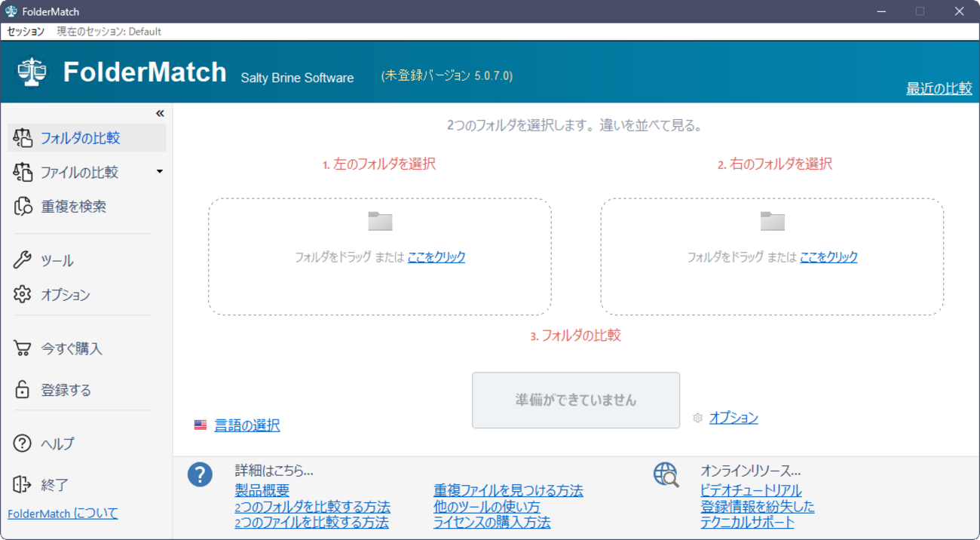Image resolution: width=980 pixels, height=540 pixels.
Task: Click the 3. フォルダの比較 heading
Action: click(576, 336)
